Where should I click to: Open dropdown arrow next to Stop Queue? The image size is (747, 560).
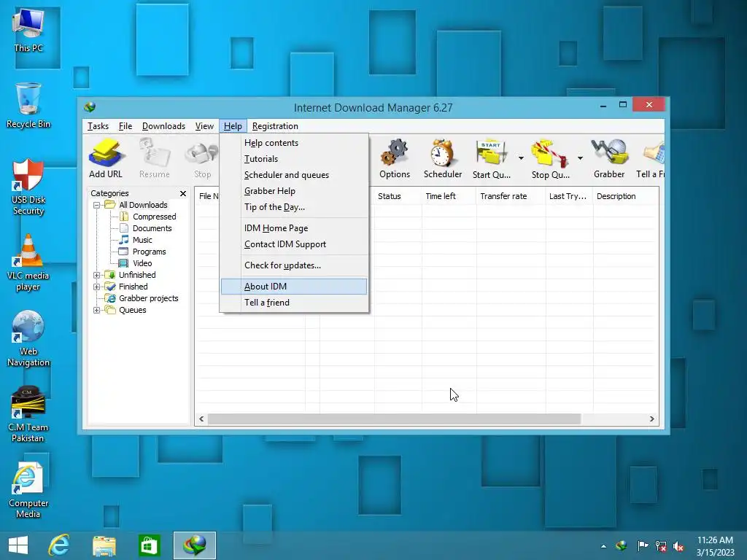coord(580,158)
